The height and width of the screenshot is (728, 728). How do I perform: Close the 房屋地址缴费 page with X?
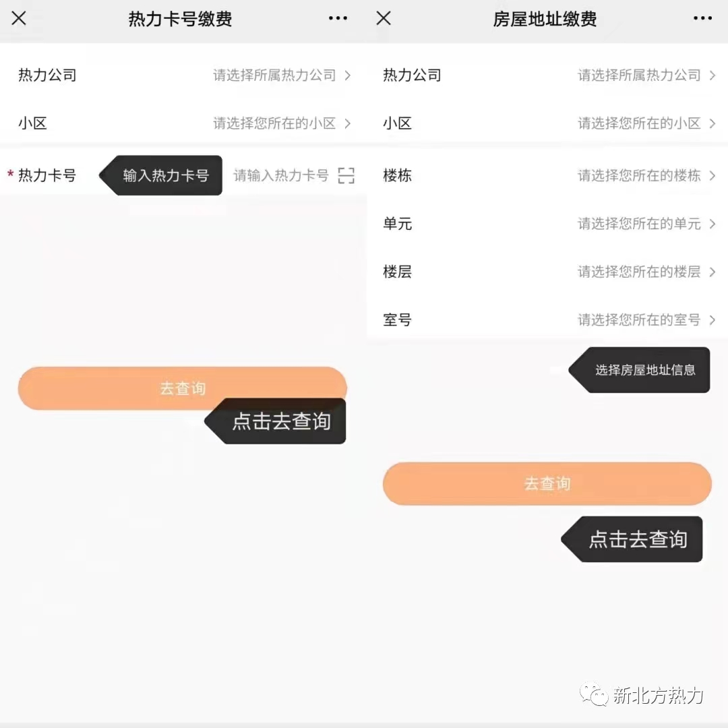click(x=384, y=18)
